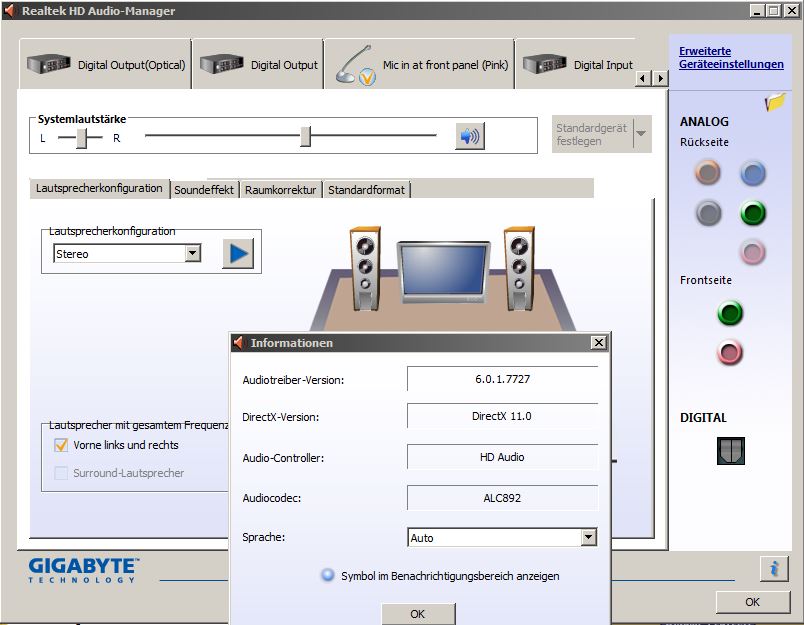Image resolution: width=804 pixels, height=625 pixels.
Task: Mute sound with the speaker icon button
Action: [x=470, y=136]
